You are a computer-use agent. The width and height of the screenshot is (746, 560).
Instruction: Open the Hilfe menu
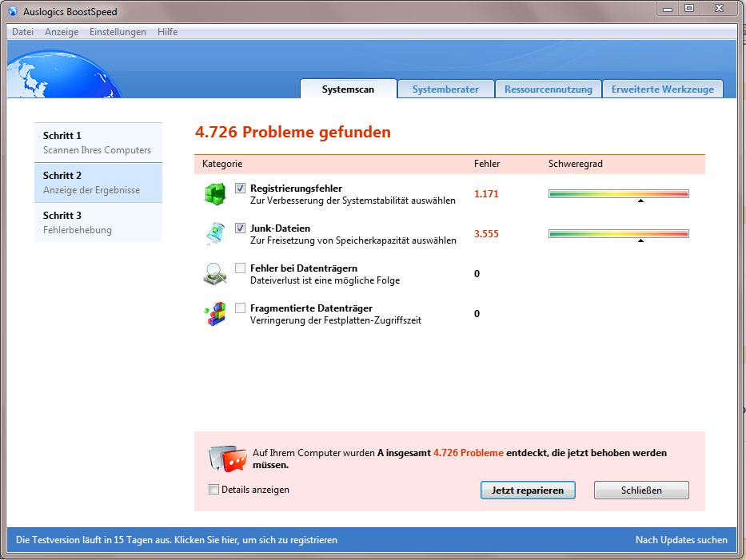[167, 32]
